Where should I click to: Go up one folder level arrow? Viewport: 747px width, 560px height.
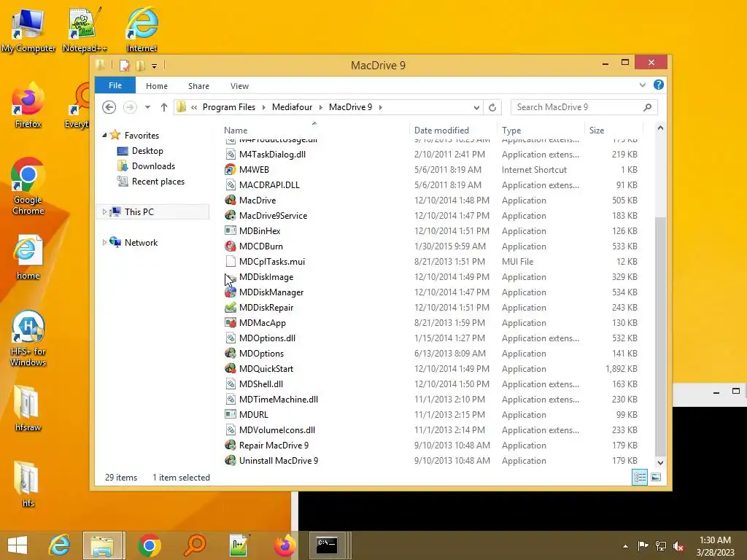point(164,107)
